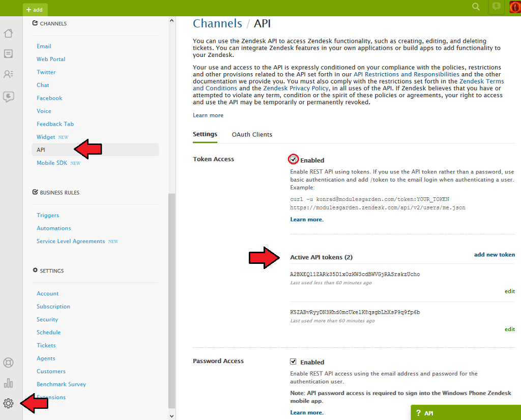
Task: Open the Web Portal channel
Action: (x=51, y=59)
